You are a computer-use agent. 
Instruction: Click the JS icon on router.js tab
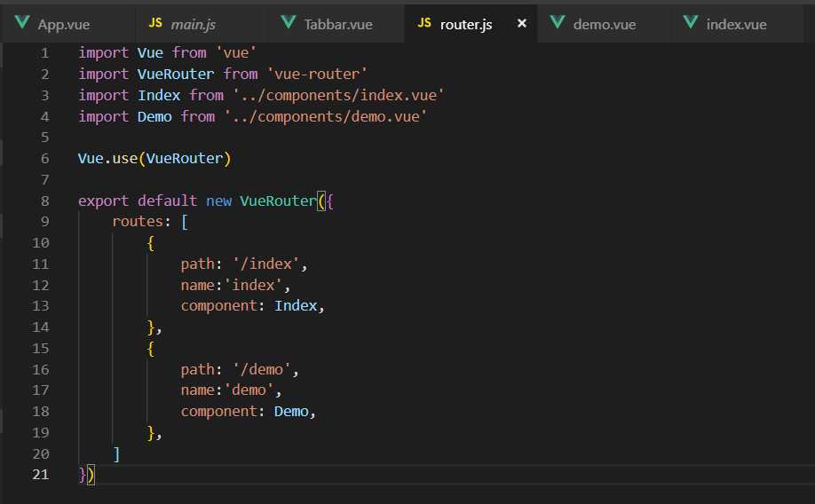pyautogui.click(x=424, y=23)
